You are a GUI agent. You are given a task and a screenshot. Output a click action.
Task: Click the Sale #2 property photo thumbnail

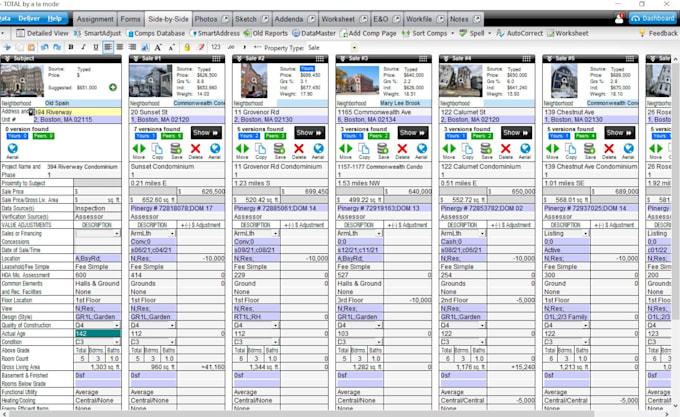click(254, 81)
